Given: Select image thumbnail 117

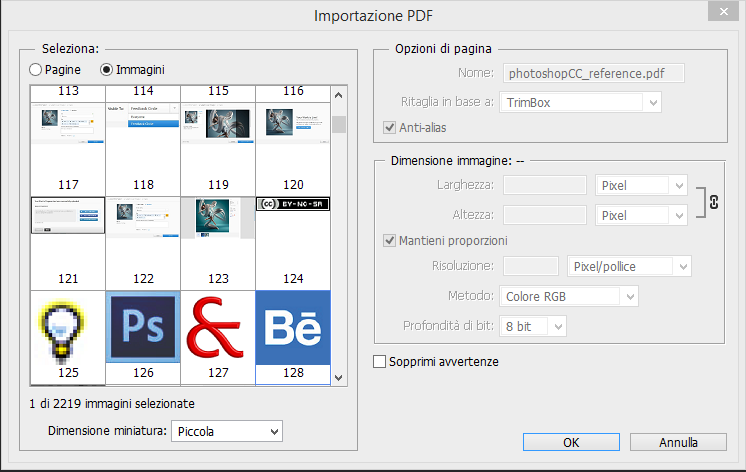Looking at the screenshot, I should [68, 149].
